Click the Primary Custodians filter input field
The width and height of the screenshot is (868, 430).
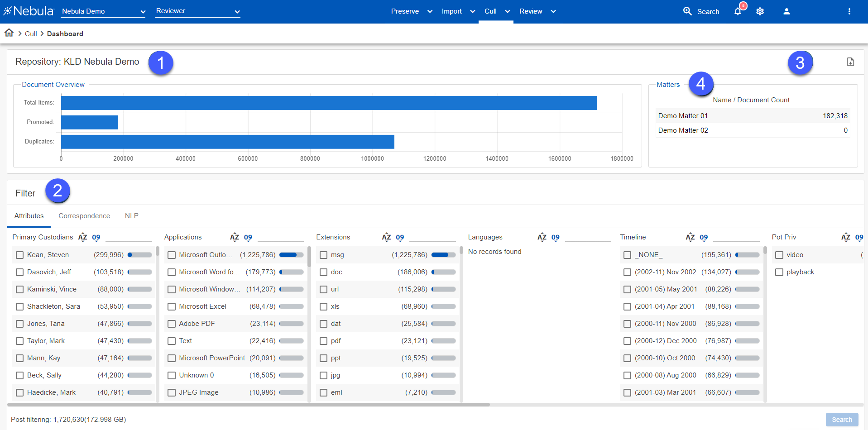129,237
